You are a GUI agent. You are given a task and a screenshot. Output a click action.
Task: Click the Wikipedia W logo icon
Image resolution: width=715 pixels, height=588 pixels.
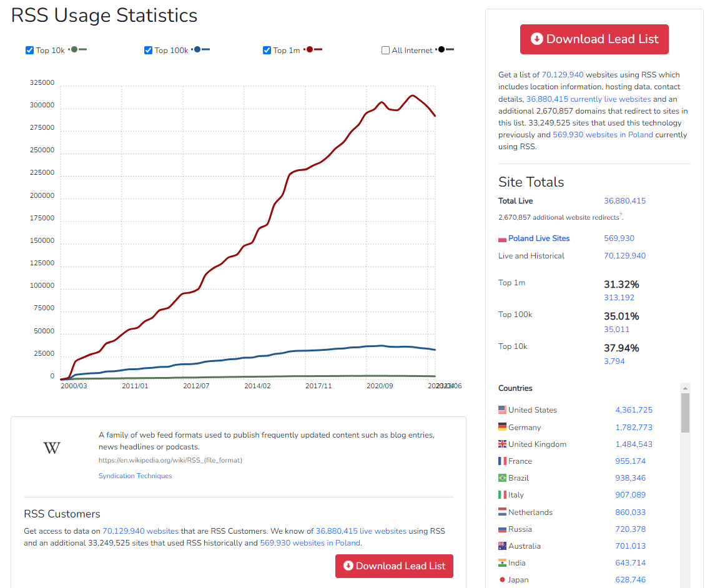coord(52,448)
